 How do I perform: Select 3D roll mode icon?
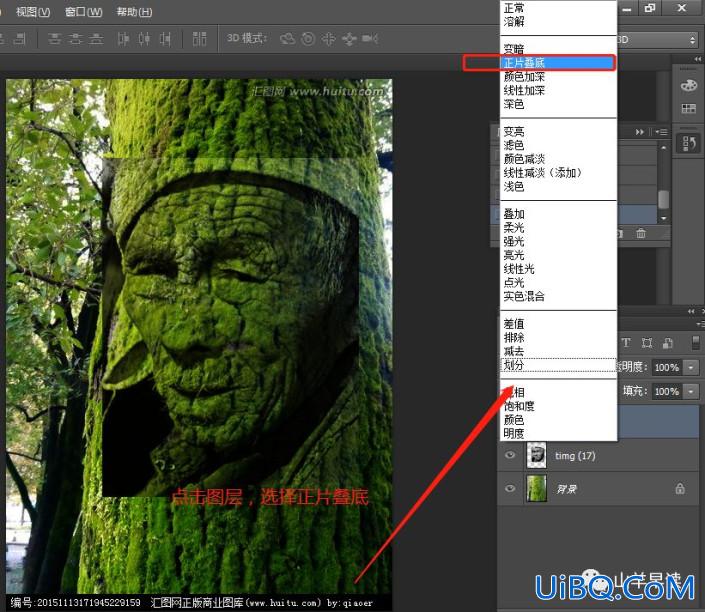(x=308, y=39)
